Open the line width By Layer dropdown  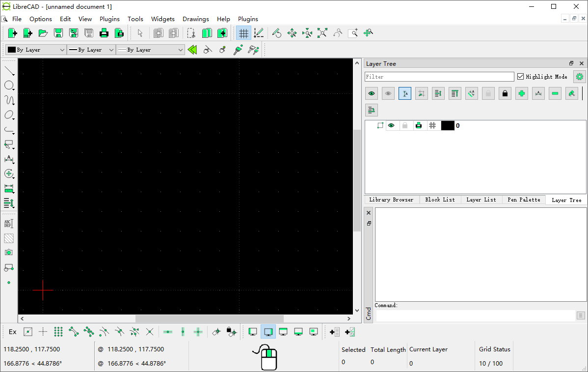click(x=91, y=50)
